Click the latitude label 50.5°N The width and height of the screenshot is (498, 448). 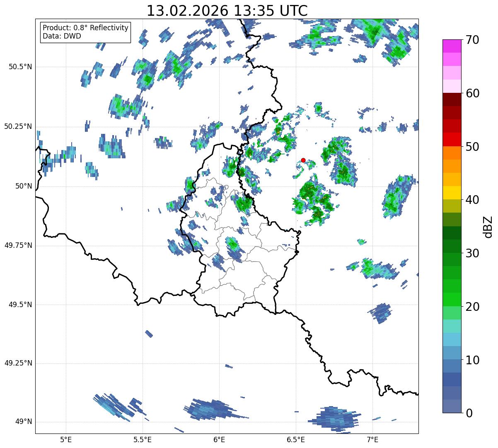coord(19,67)
